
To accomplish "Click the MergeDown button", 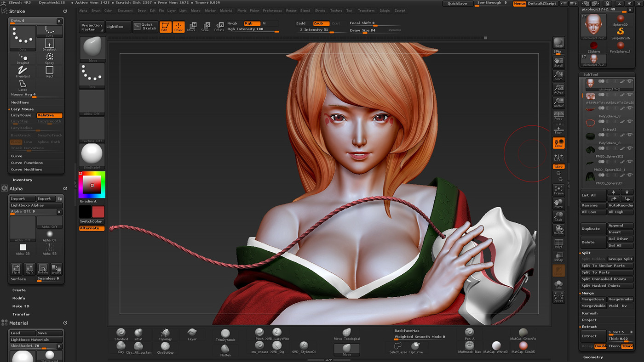I will pos(593,299).
